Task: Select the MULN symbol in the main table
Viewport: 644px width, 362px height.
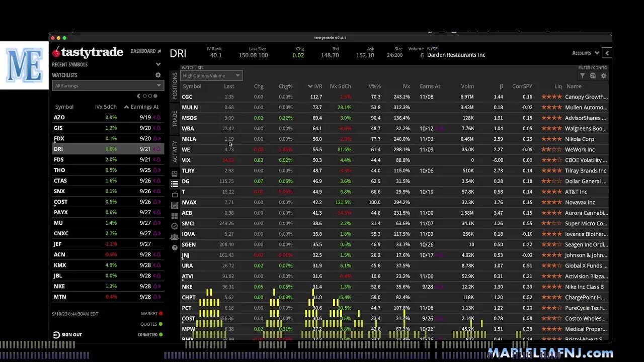Action: click(x=189, y=107)
